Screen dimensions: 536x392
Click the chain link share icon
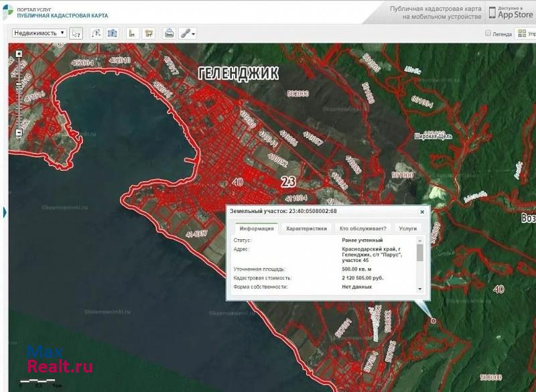click(184, 33)
